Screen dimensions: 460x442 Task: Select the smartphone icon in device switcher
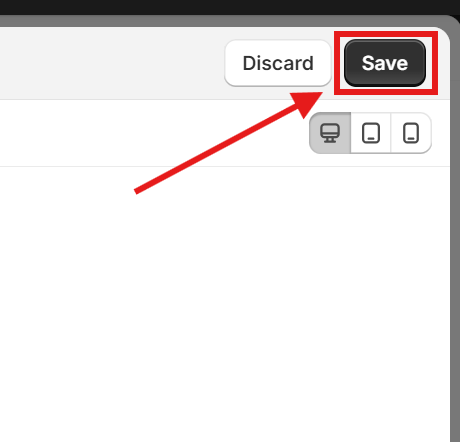(x=411, y=133)
